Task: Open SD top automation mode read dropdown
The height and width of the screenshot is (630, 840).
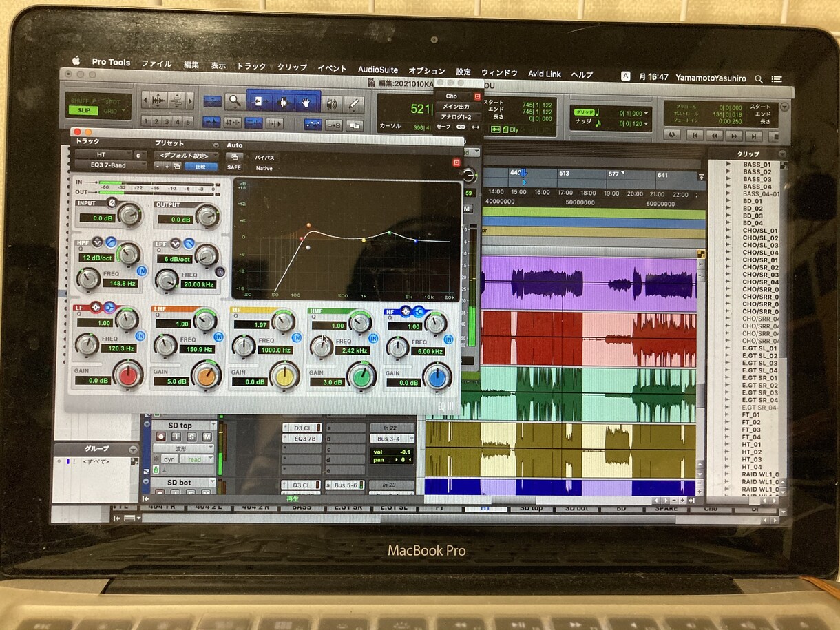Action: 197,459
